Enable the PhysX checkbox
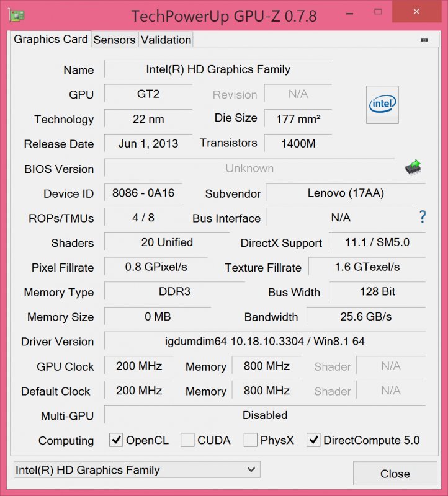Viewport: 448px width, 496px height. click(251, 440)
